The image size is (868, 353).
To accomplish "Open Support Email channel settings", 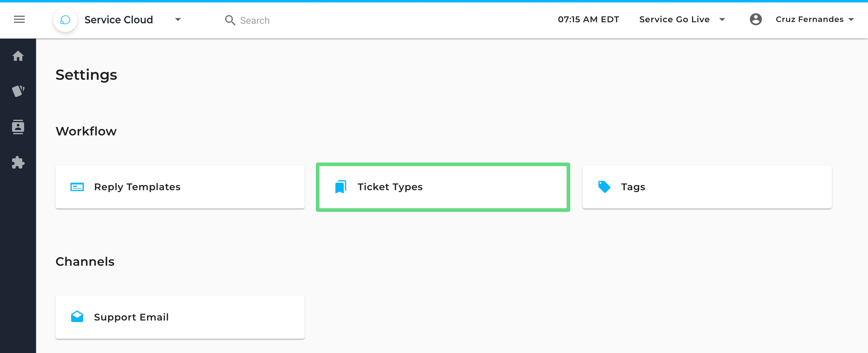I will [180, 317].
